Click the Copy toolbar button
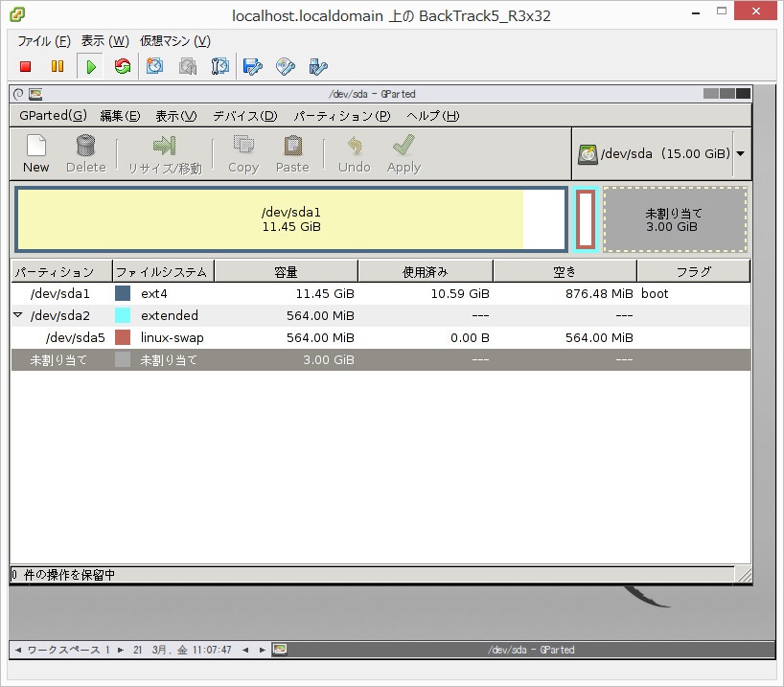The height and width of the screenshot is (687, 784). pos(243,154)
